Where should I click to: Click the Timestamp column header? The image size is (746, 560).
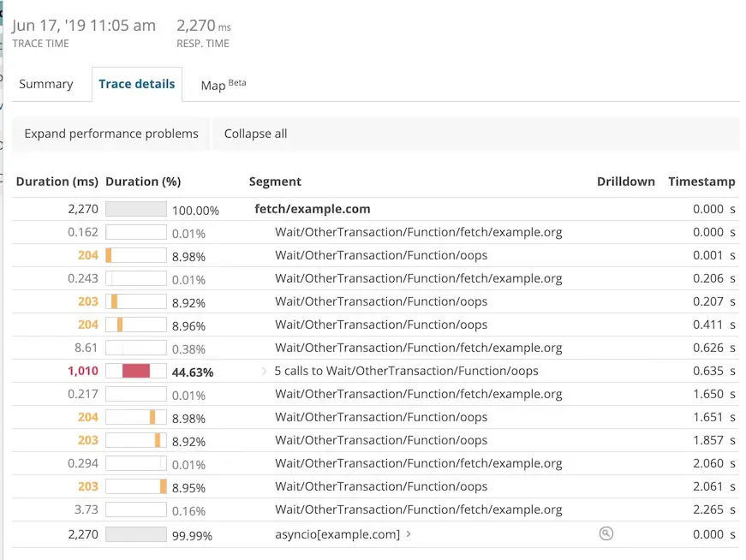click(x=701, y=182)
